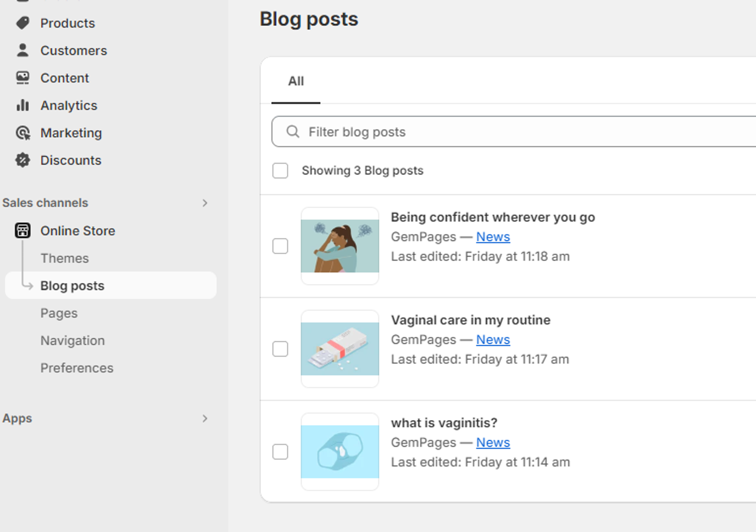756x532 pixels.
Task: Open News link on vaginitis post
Action: (x=493, y=442)
